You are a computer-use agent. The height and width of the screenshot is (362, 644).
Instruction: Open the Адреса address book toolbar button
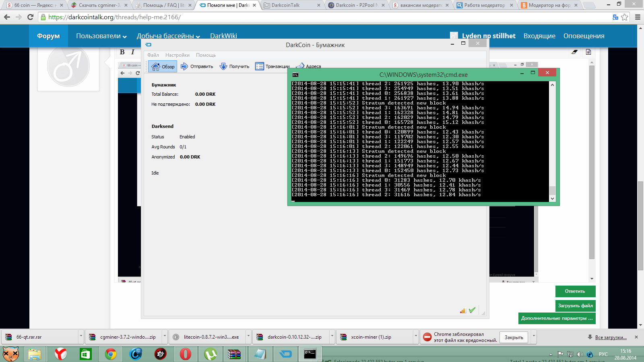click(308, 66)
